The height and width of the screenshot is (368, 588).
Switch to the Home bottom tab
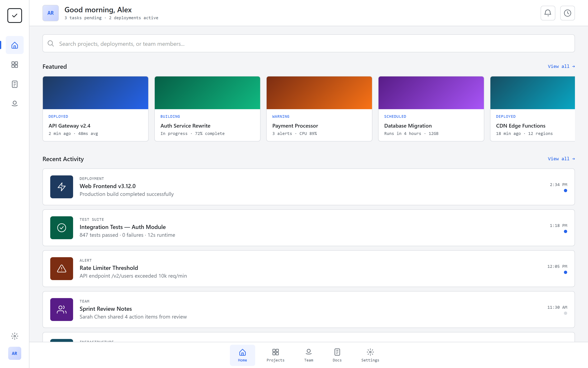click(242, 355)
